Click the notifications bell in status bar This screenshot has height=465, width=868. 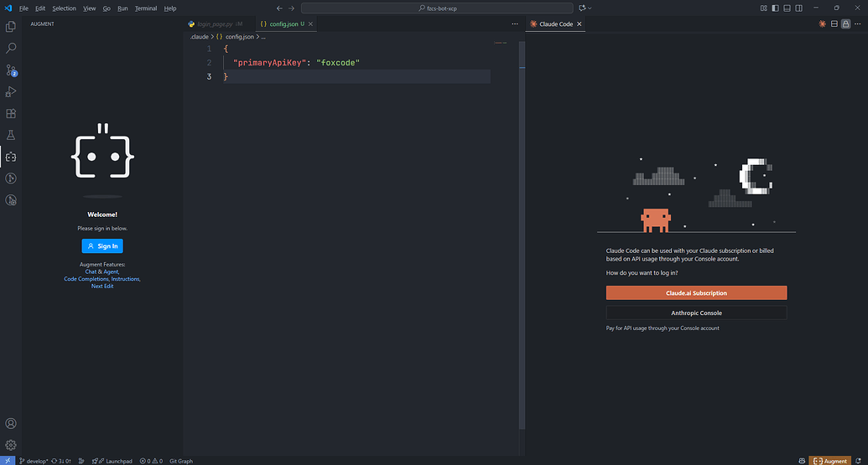click(x=858, y=461)
